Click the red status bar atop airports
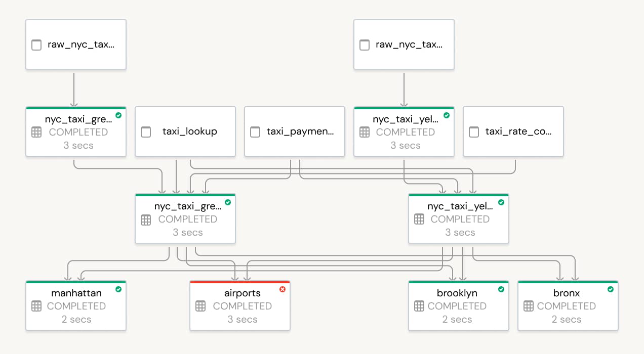 click(240, 282)
